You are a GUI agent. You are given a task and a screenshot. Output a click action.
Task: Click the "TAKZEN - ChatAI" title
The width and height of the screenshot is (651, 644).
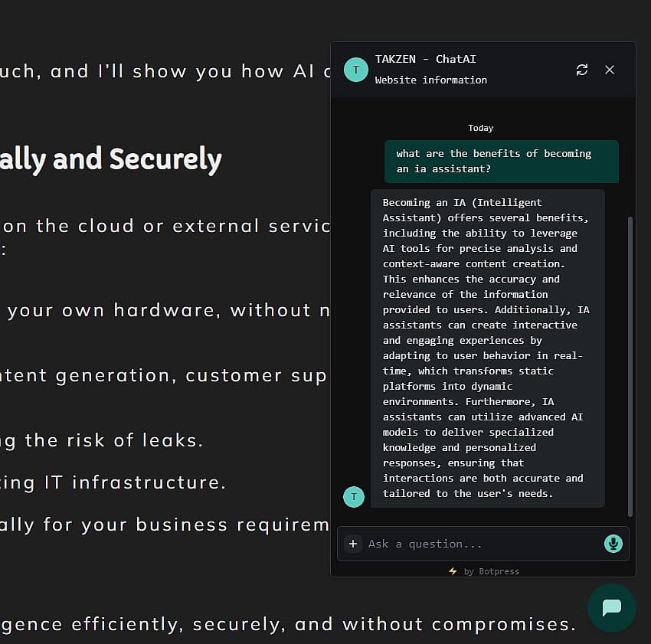pos(425,59)
